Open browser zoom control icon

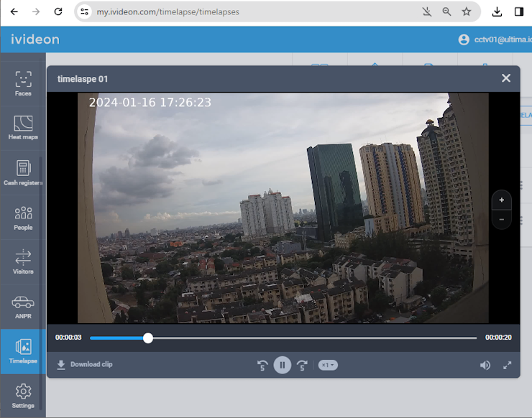click(x=446, y=12)
